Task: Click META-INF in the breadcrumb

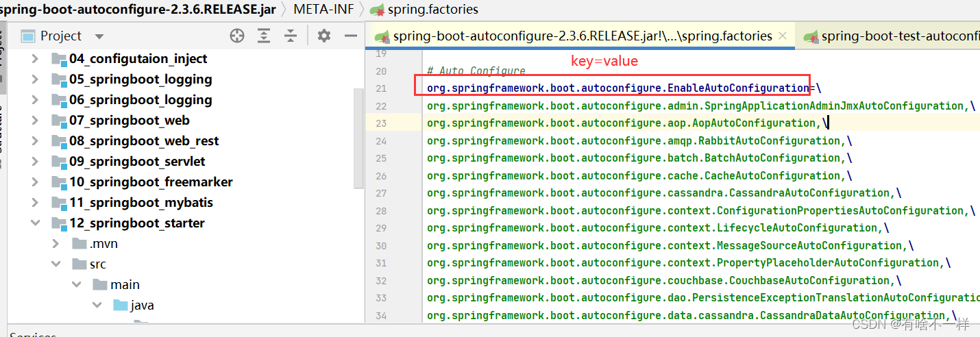Action: click(323, 9)
